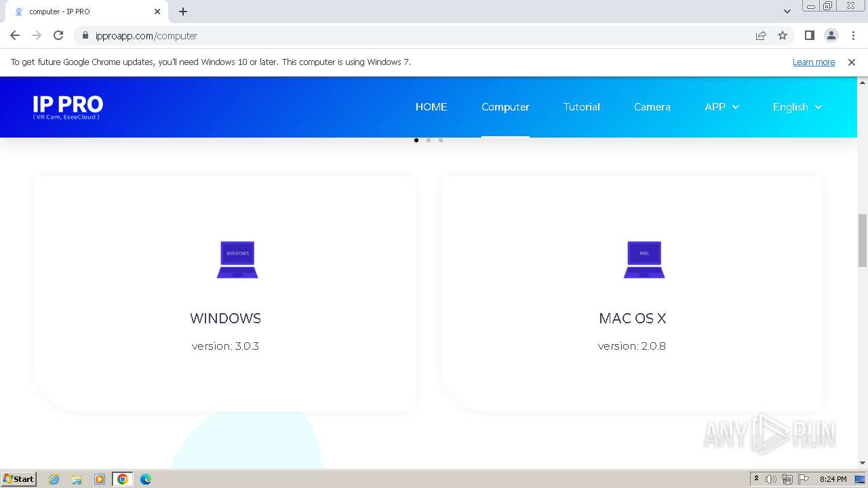868x488 pixels.
Task: Open Tutorial nav item
Action: click(582, 107)
